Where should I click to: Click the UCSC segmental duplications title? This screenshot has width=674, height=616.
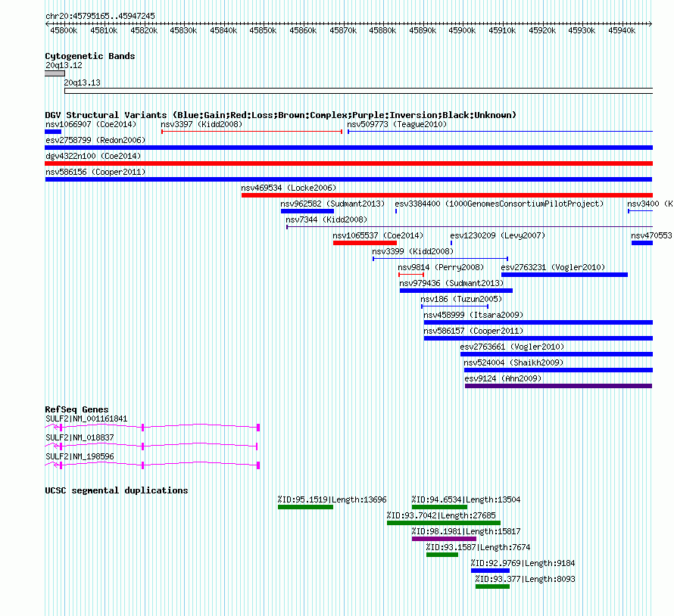tap(117, 490)
